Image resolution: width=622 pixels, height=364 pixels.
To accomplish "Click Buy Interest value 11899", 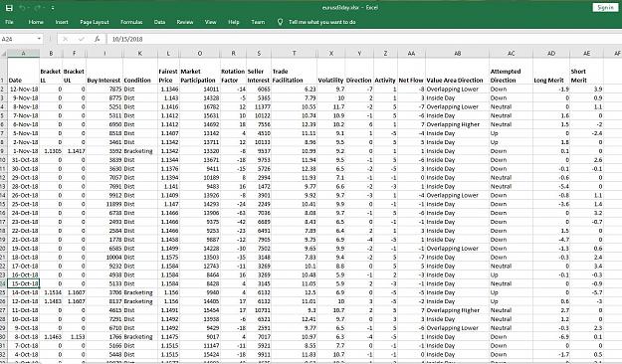I will (104, 204).
